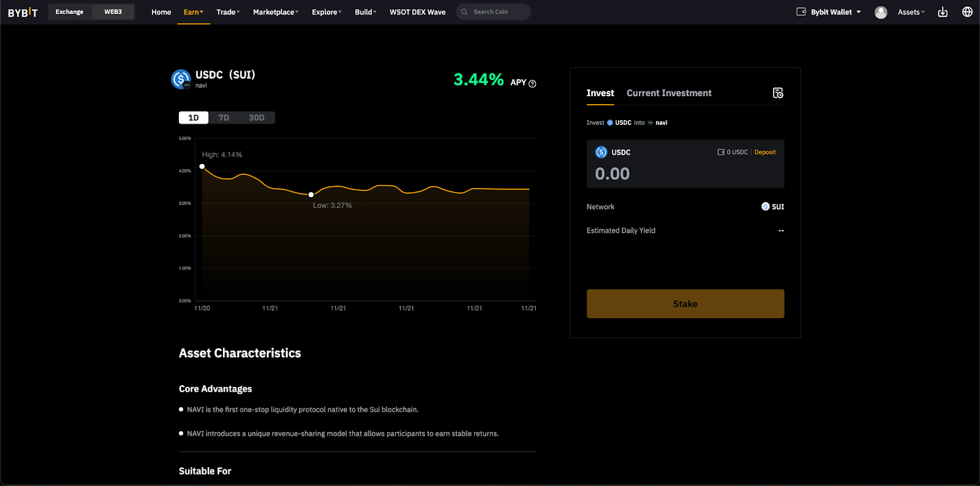Select the 7D chart range
The image size is (980, 486).
(224, 118)
